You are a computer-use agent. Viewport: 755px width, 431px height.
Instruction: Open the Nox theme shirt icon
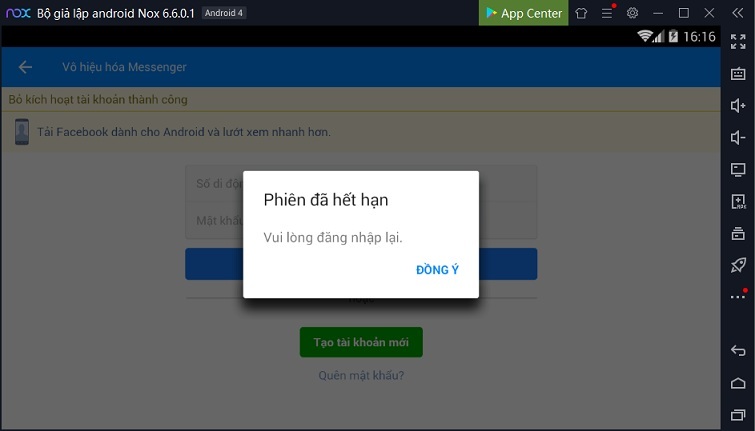click(x=581, y=13)
